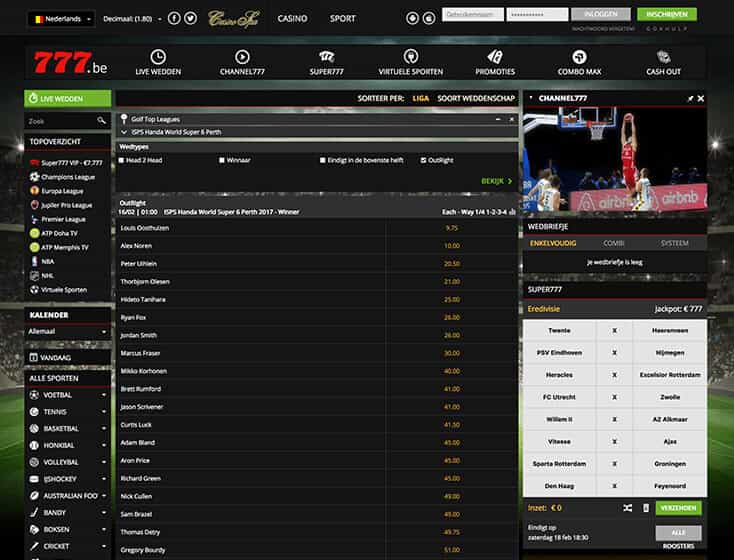This screenshot has height=560, width=734.
Task: Switch to the Casino section
Action: click(292, 19)
